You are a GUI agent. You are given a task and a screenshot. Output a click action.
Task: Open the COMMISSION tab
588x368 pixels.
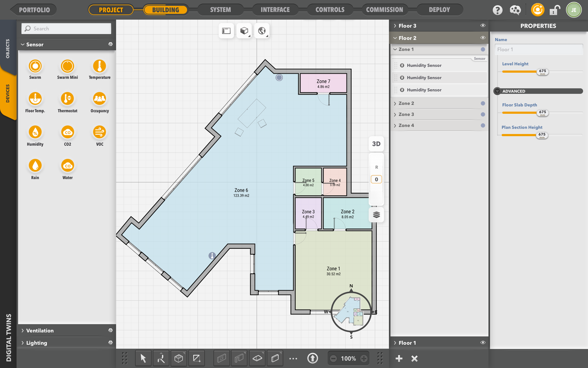(x=384, y=10)
